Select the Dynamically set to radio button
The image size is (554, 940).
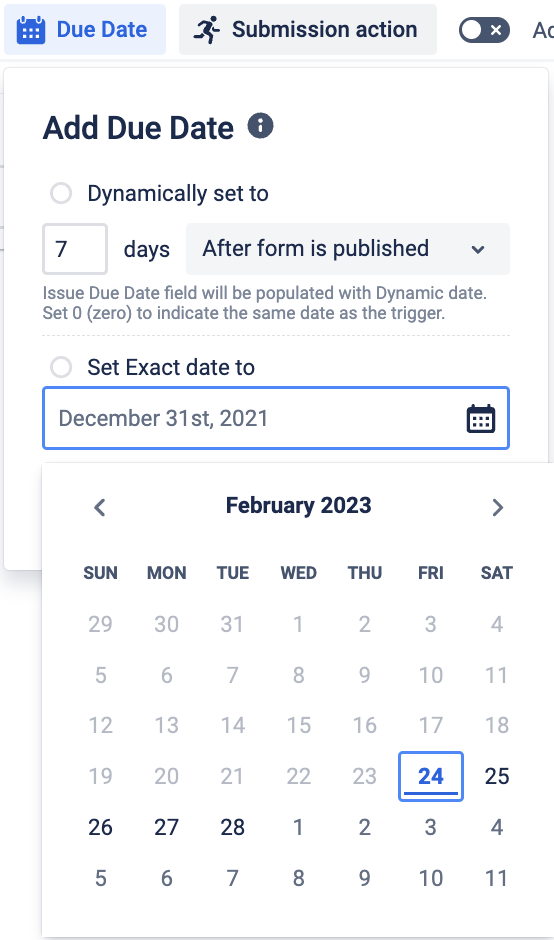click(61, 194)
